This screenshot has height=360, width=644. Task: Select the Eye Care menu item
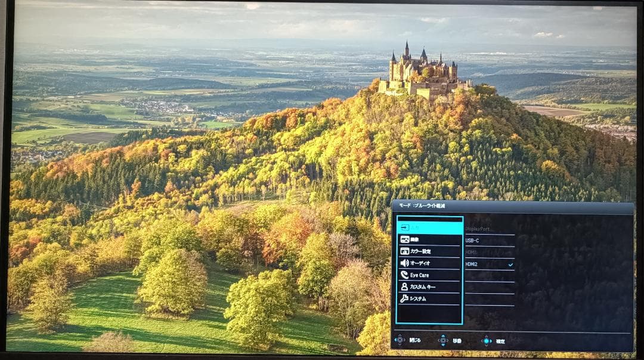tap(420, 275)
